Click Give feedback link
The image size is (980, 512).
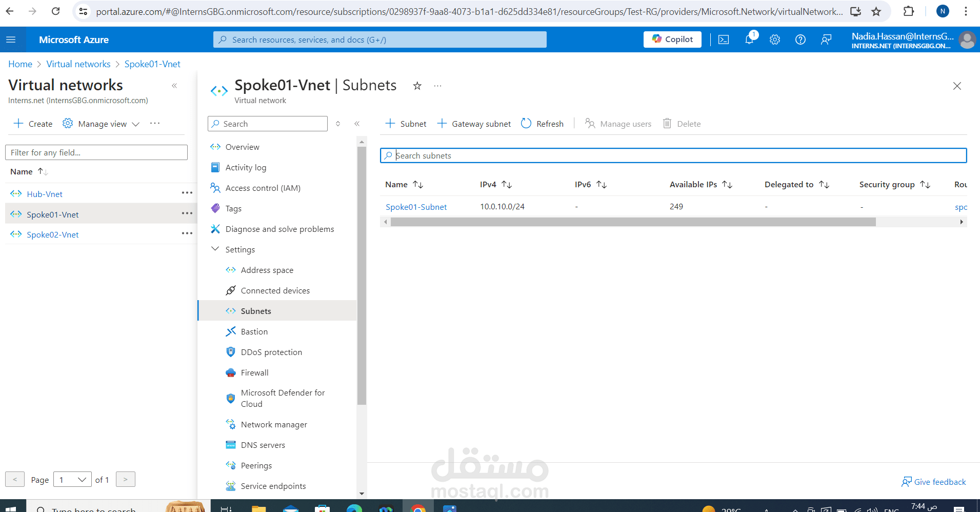933,482
